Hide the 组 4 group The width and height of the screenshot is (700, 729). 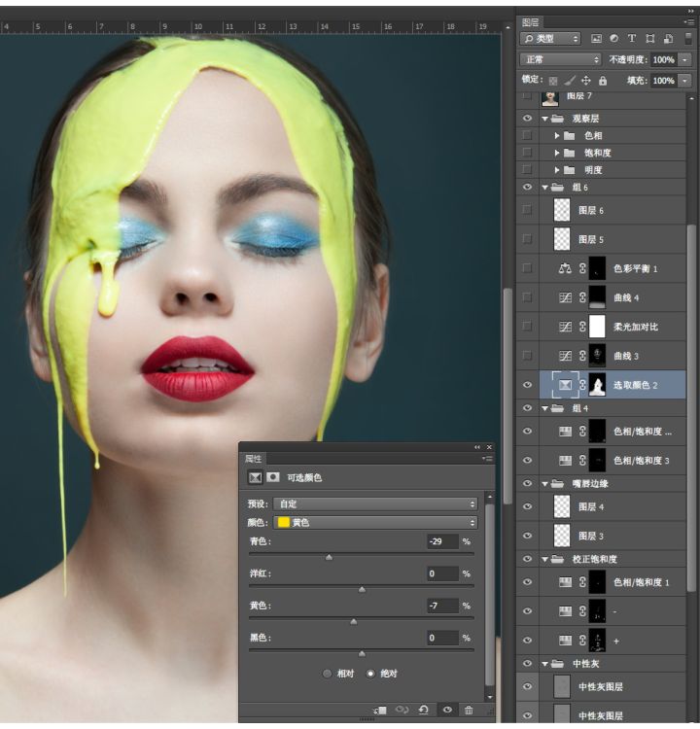click(x=527, y=407)
